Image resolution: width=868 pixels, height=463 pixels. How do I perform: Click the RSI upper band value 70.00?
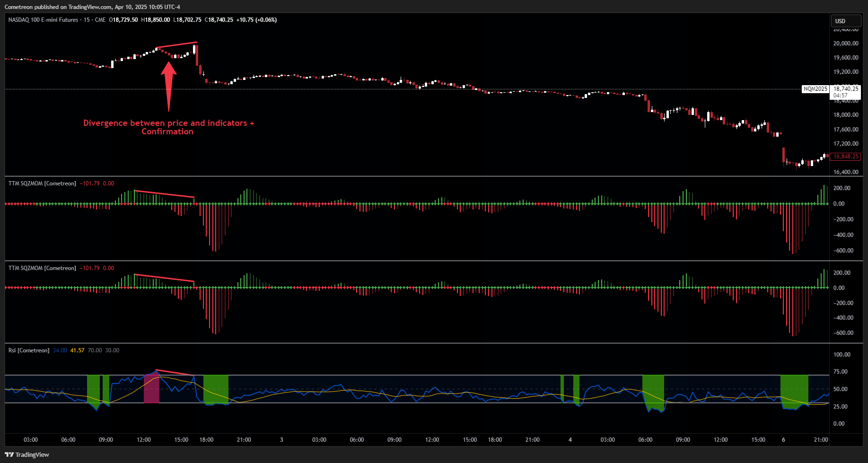[95, 350]
